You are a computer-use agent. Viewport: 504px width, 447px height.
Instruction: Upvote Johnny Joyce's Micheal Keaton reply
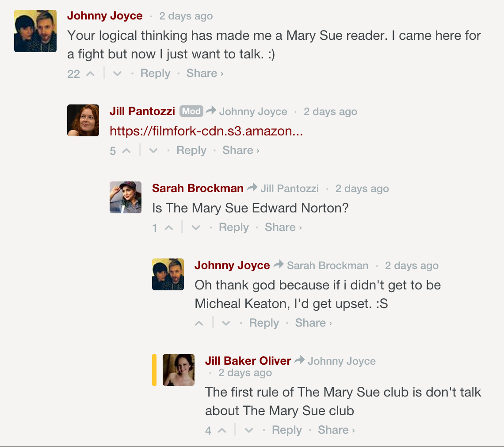199,323
